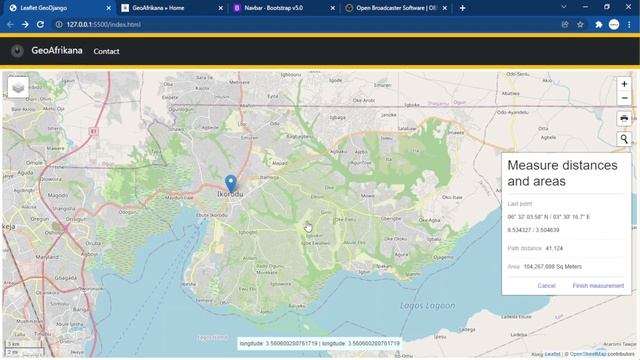Bookmark this page with star icon
This screenshot has height=360, width=640.
(580, 24)
